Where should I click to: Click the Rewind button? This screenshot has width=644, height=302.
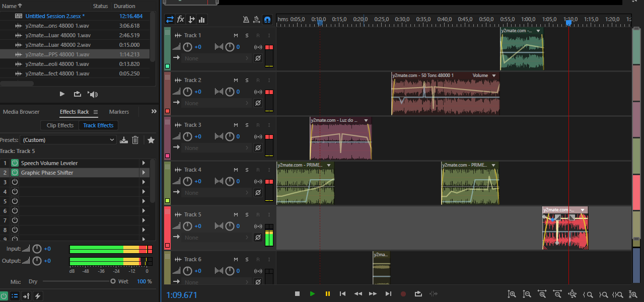[358, 293]
